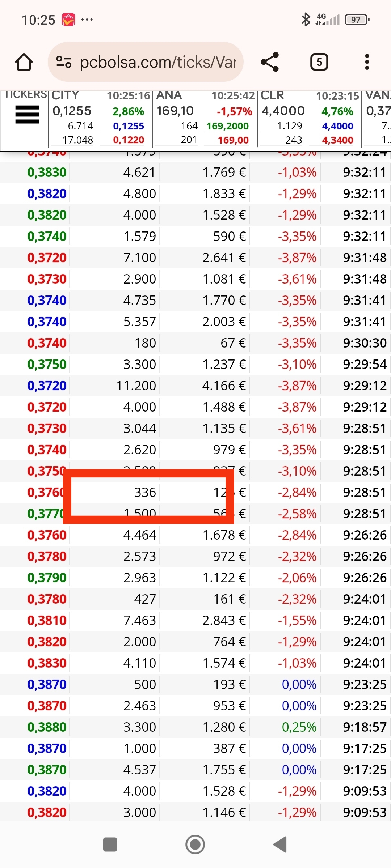Select the 3.300 volume at 9:29:54
The height and width of the screenshot is (868, 391).
[139, 365]
